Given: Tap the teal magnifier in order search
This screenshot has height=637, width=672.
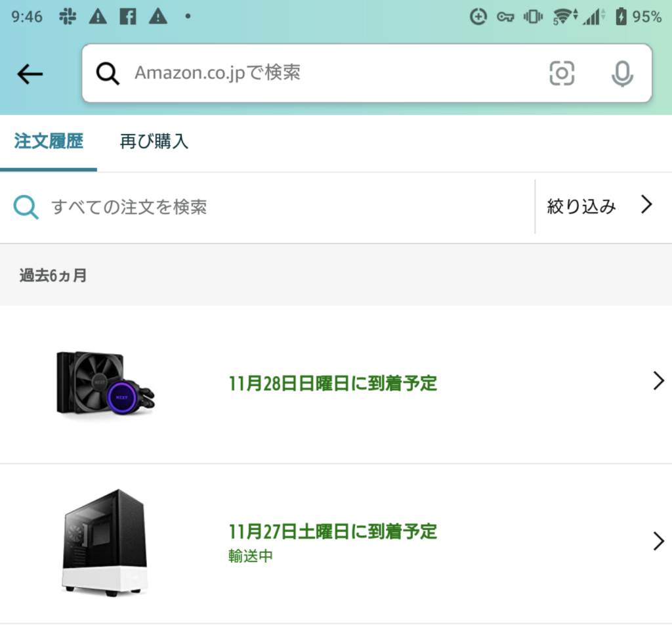Looking at the screenshot, I should click(x=26, y=208).
